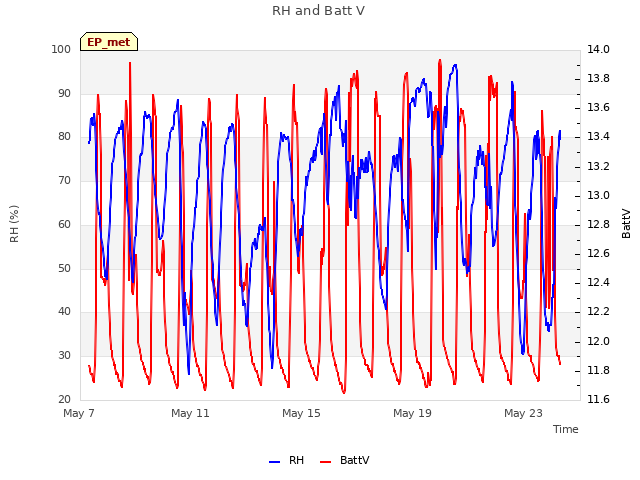
Task: Click the 11.8 tick on BattV axis
Action: (x=598, y=370)
